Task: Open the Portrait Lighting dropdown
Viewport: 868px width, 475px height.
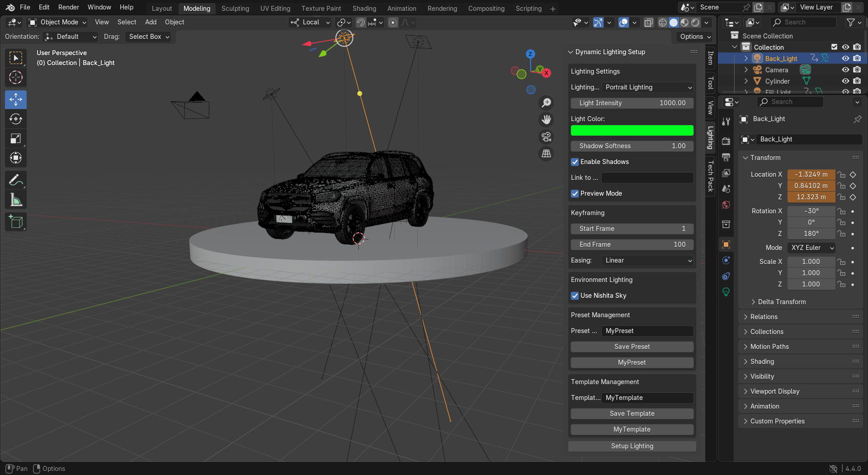Action: coord(648,87)
